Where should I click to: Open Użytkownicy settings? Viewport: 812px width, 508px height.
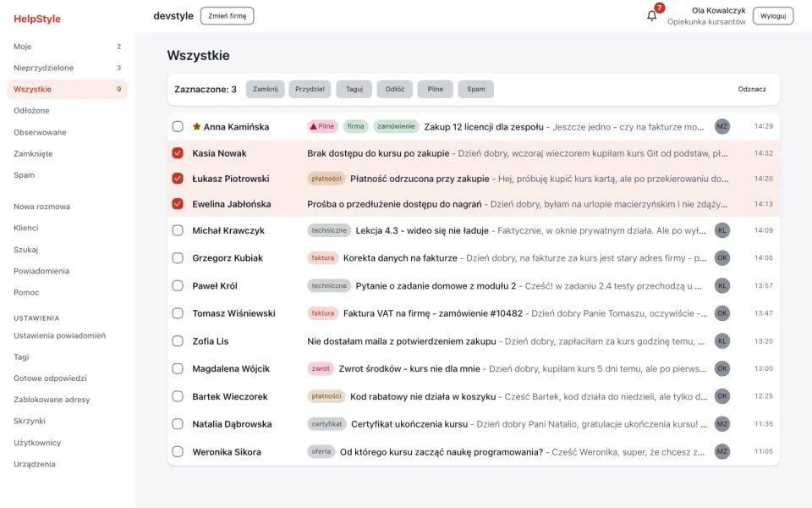pyautogui.click(x=68, y=443)
